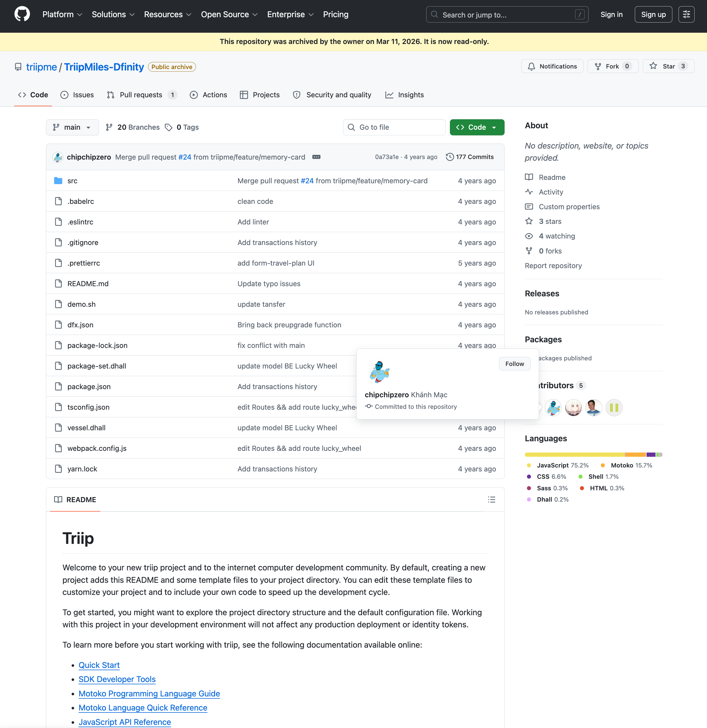707x728 pixels.
Task: Click Report repository
Action: click(x=553, y=266)
